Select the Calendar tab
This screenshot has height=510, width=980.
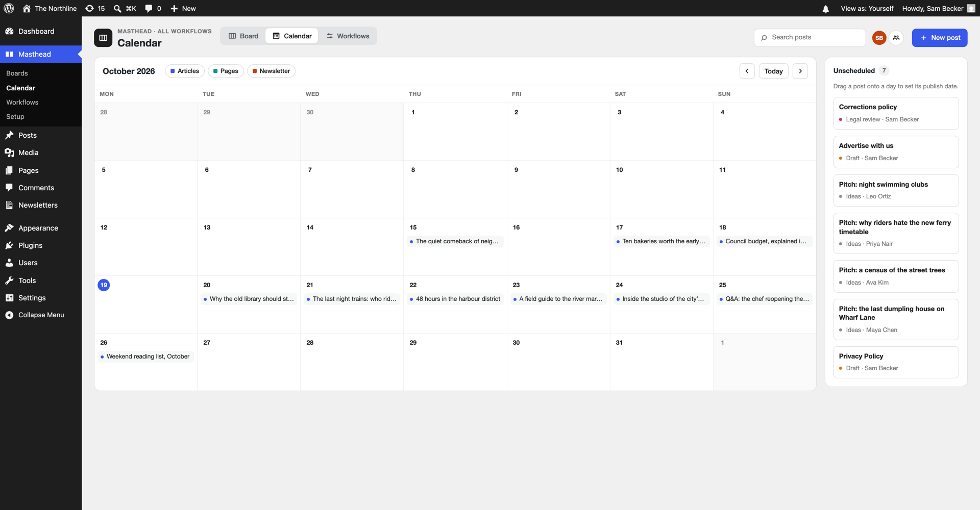pyautogui.click(x=292, y=36)
